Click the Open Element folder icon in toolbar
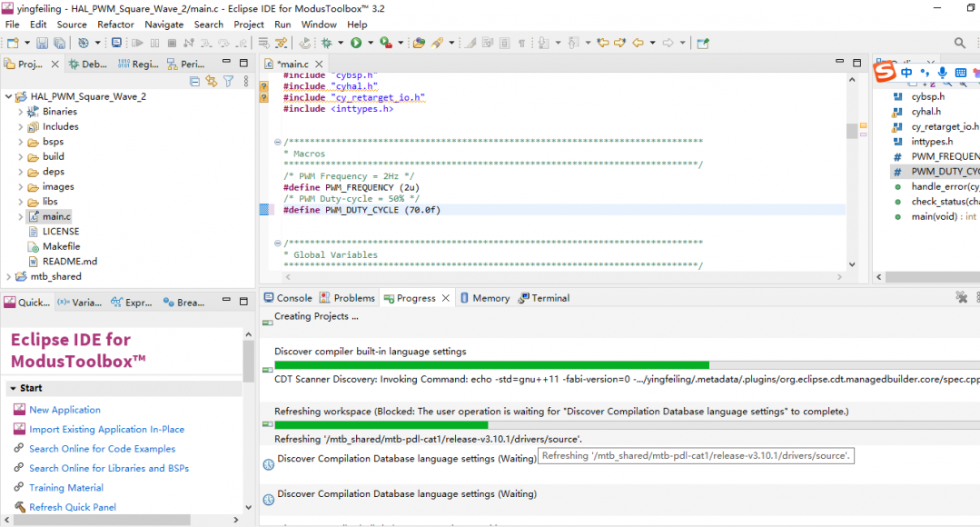980x527 pixels. (419, 43)
